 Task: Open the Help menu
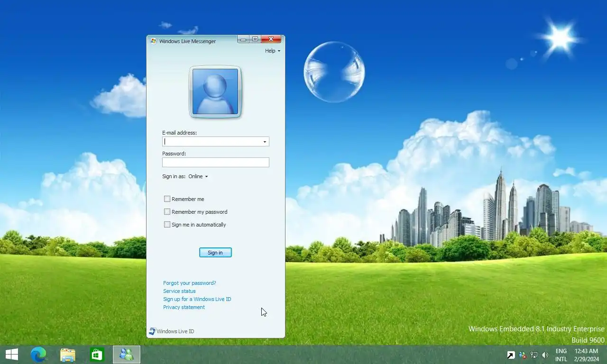[x=273, y=51]
